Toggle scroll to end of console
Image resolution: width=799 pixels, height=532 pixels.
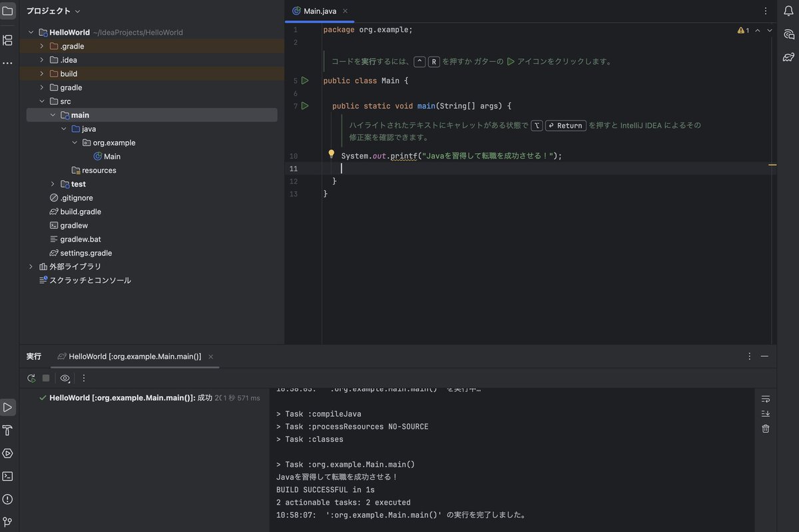(766, 413)
